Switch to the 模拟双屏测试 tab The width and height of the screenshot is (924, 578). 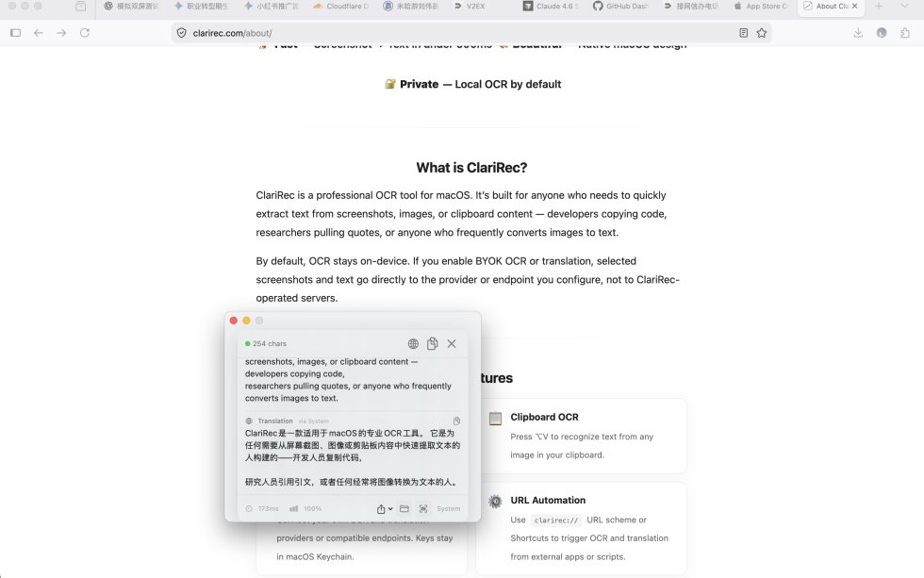point(131,6)
